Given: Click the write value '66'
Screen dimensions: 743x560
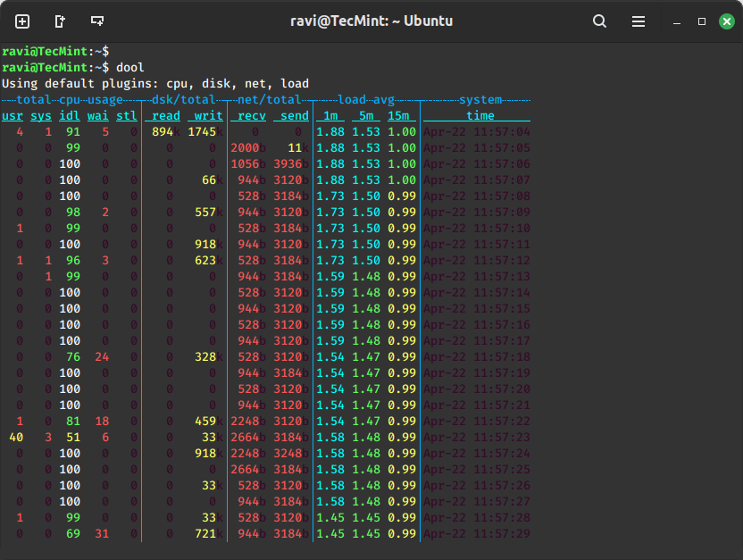Looking at the screenshot, I should (x=209, y=180).
